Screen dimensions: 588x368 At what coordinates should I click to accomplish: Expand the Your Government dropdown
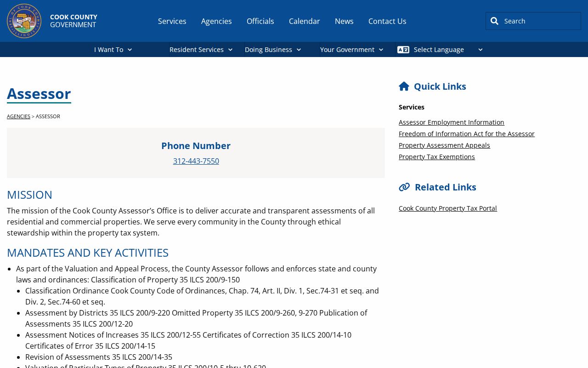352,50
